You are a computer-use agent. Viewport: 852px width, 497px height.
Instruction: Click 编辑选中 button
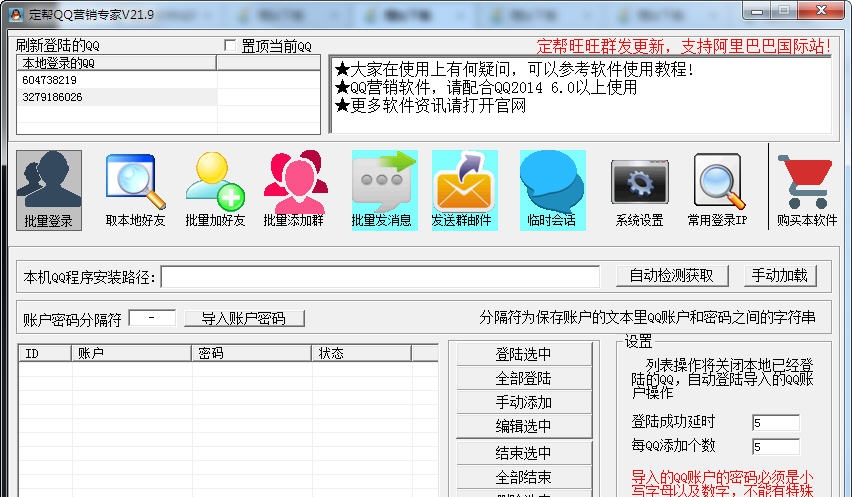coord(524,426)
